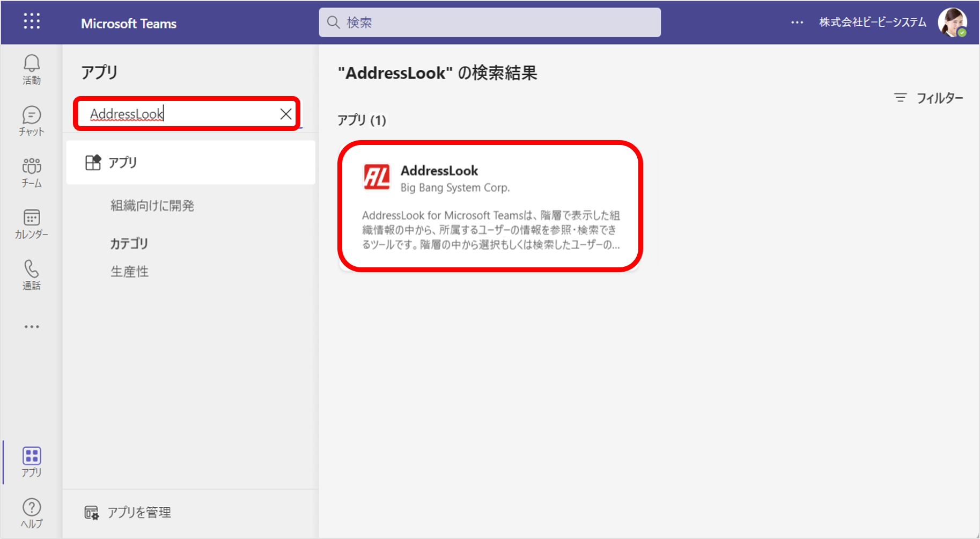This screenshot has width=980, height=539.
Task: Select the アプリ item in the left panel
Action: click(190, 163)
